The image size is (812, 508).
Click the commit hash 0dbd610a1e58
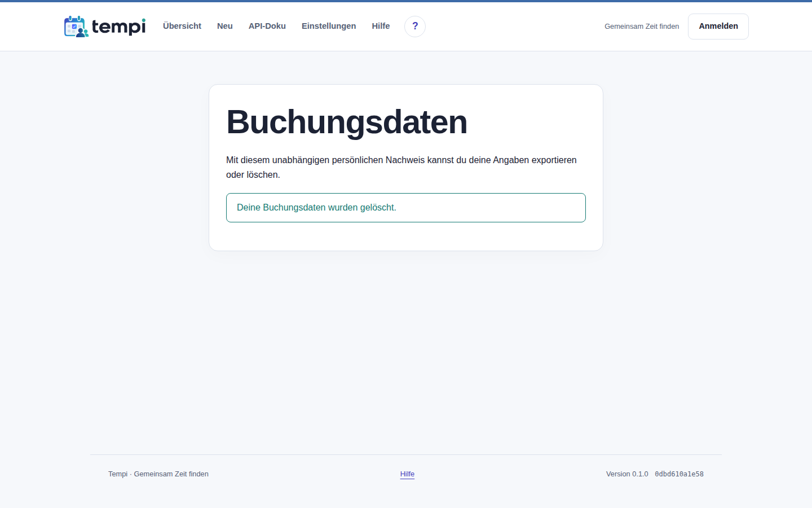coord(679,474)
